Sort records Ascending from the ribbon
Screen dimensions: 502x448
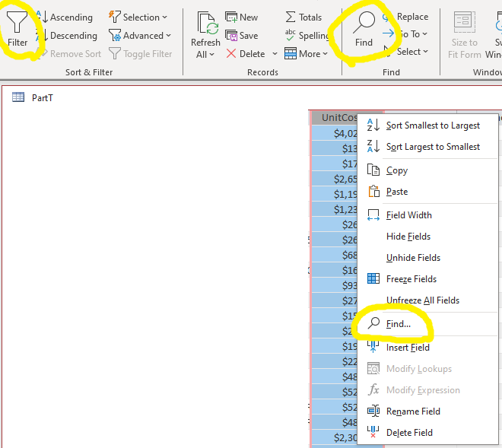click(x=65, y=17)
